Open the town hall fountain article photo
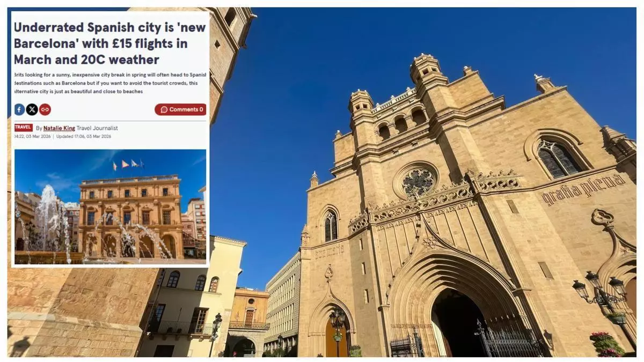The width and height of the screenshot is (644, 362). point(110,206)
